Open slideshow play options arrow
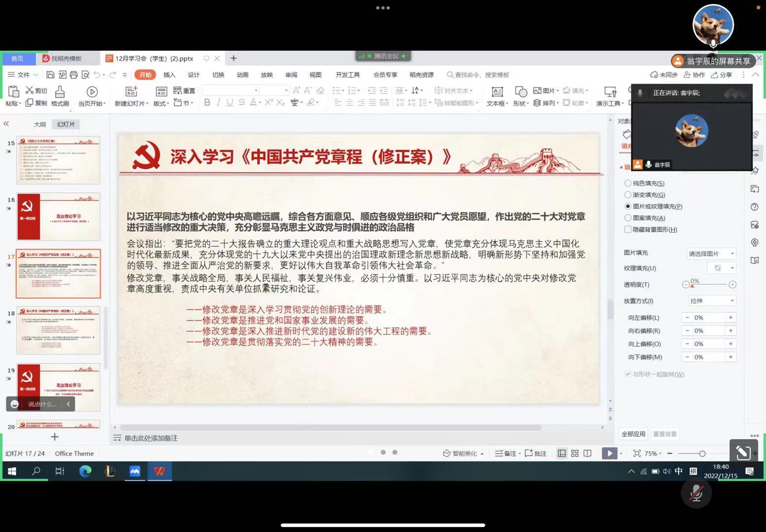This screenshot has width=766, height=532. point(621,453)
